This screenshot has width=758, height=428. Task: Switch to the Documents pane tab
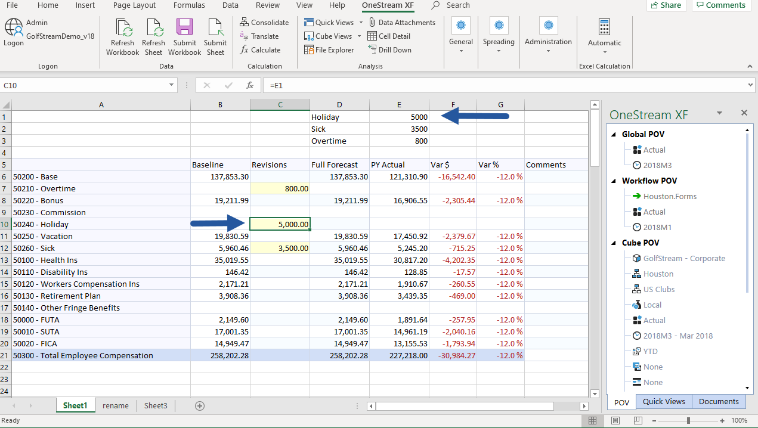[x=719, y=401]
